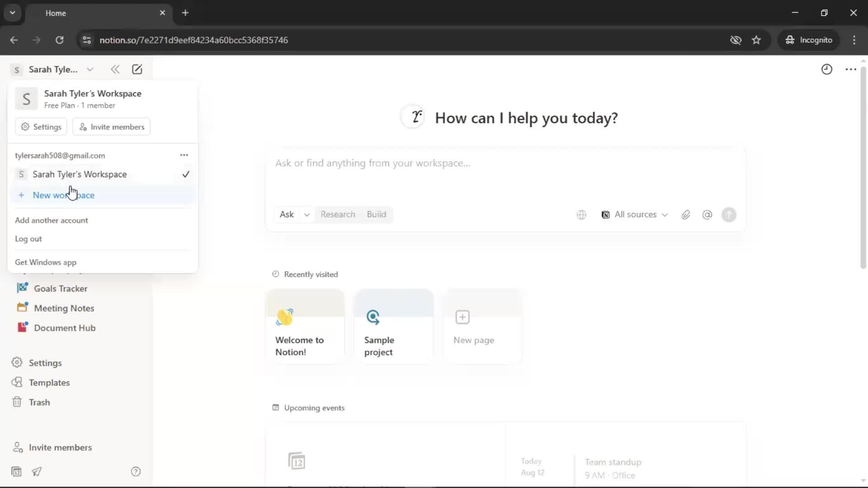Click the page vertical scrollbar
This screenshot has width=868, height=488.
[x=863, y=167]
